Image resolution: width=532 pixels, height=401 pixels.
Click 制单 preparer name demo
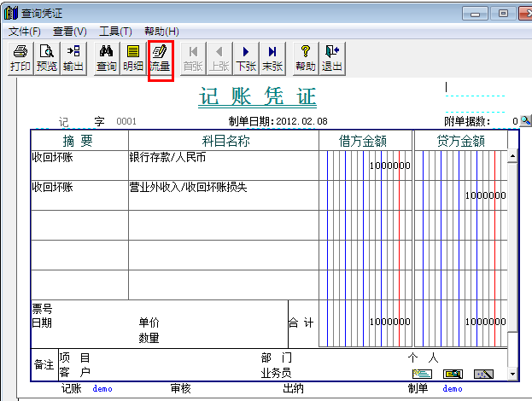pos(453,388)
